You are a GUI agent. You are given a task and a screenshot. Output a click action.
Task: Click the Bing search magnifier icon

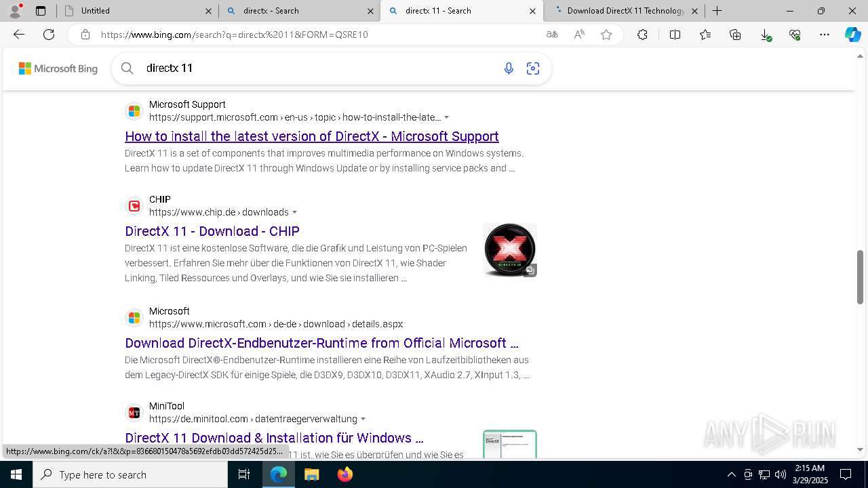[127, 68]
